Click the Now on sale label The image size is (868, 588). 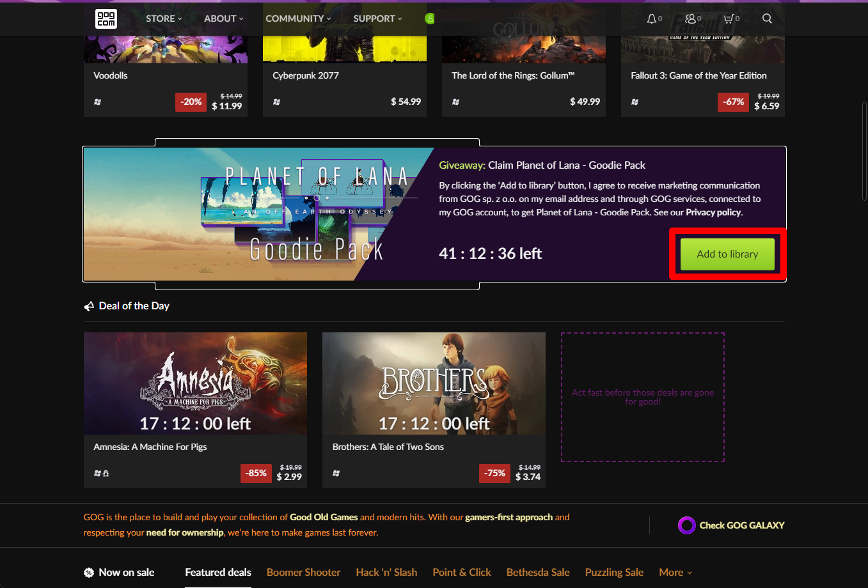pos(127,573)
